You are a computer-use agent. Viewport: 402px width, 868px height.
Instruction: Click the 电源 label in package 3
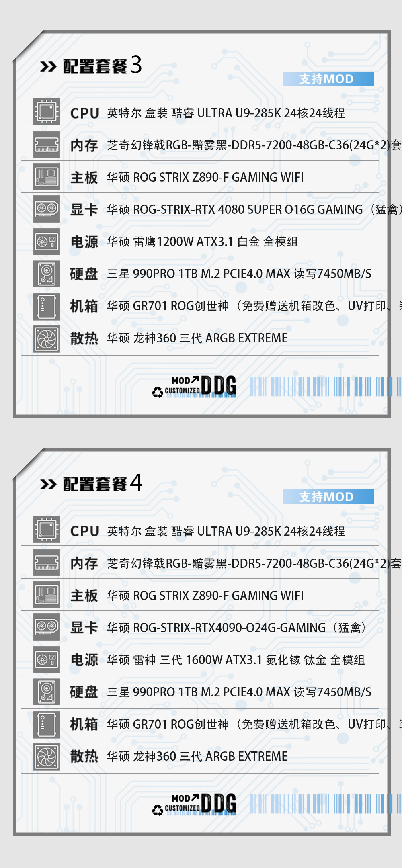point(84,242)
